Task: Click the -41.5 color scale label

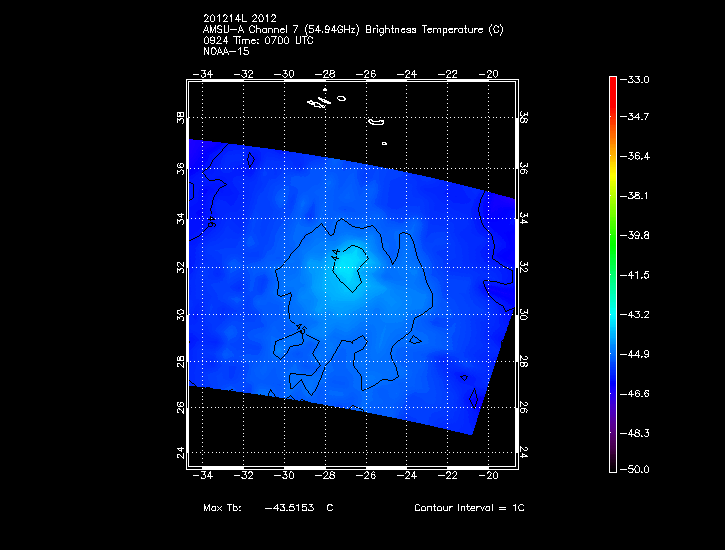Action: [x=637, y=274]
